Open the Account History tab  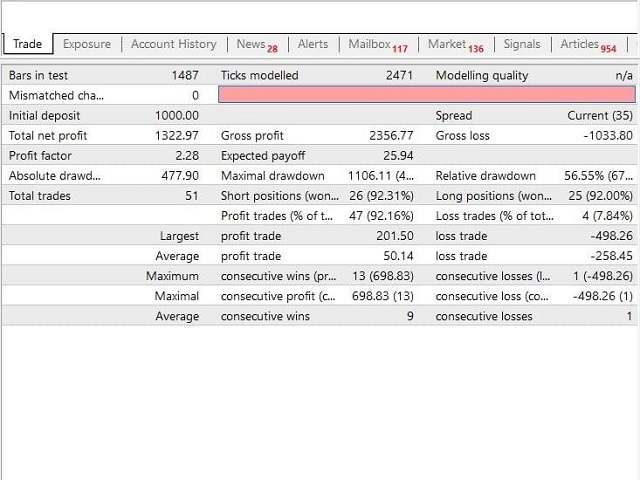click(174, 44)
